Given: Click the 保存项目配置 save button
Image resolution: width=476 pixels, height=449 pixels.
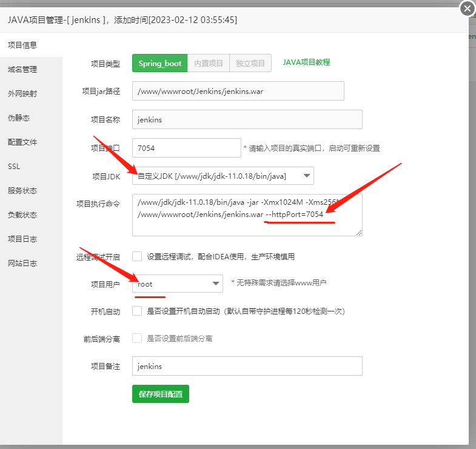Looking at the screenshot, I should pyautogui.click(x=161, y=394).
